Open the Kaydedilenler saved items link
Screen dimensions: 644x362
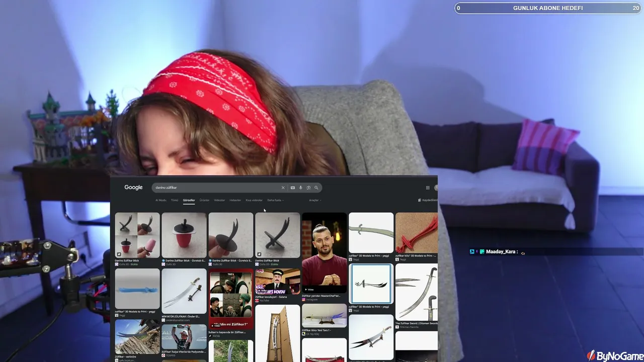(428, 200)
